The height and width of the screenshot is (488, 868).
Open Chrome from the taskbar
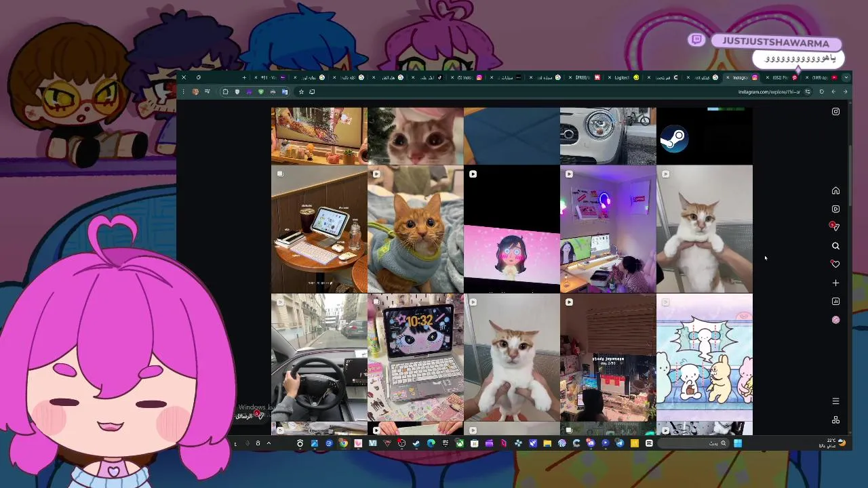[343, 443]
